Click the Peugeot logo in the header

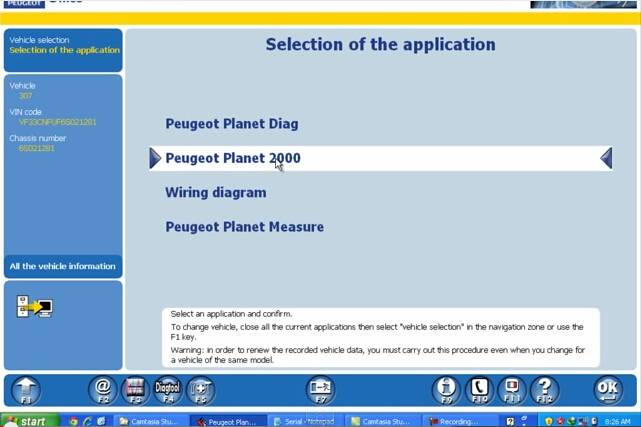[24, 4]
